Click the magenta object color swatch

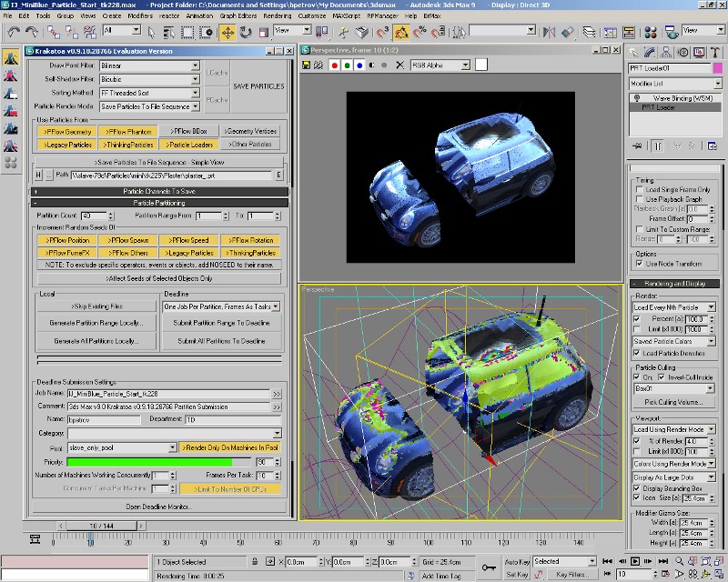pos(718,68)
